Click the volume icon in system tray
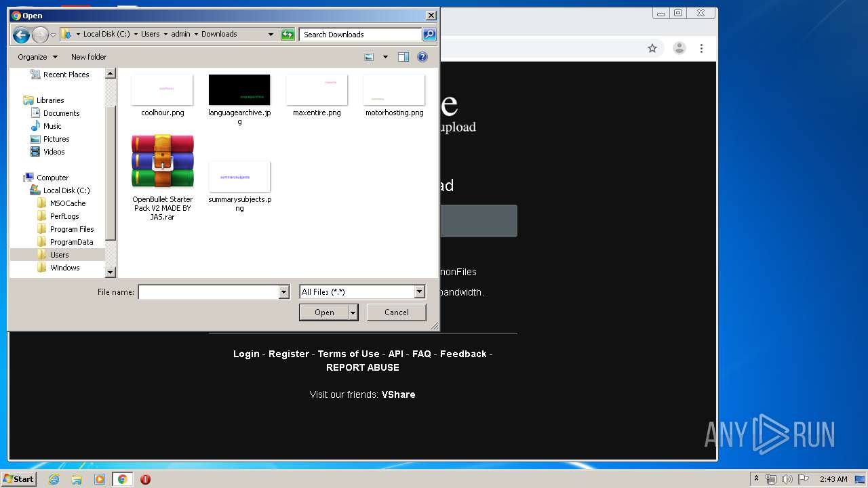 [x=787, y=479]
